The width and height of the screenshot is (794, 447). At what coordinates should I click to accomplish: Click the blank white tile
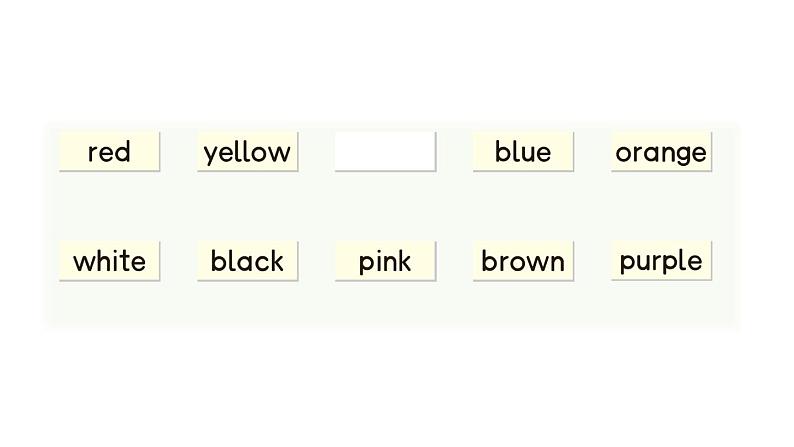click(385, 152)
